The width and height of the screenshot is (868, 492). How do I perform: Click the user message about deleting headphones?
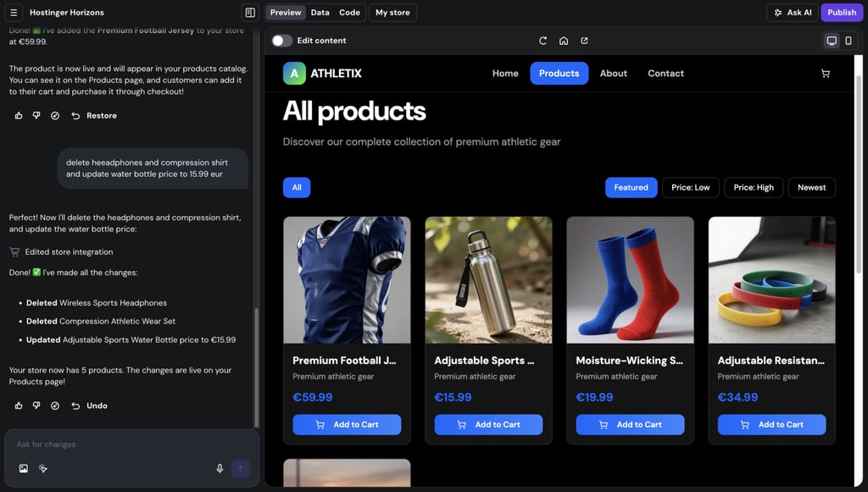coord(153,168)
